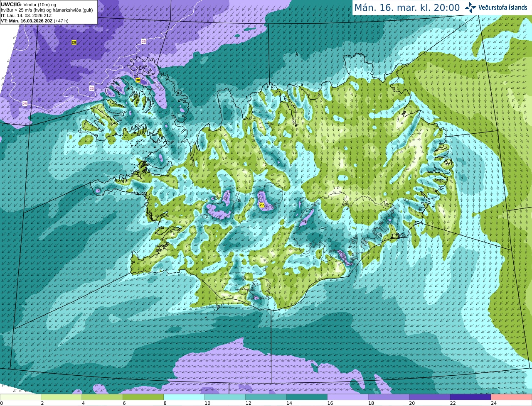This screenshot has width=532, height=406.
Task: Pick the 8–10 m/s pale cyan swatch
Action: [184, 397]
